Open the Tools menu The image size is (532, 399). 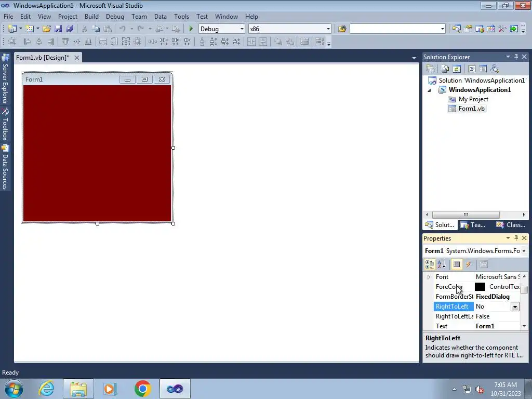[x=181, y=17]
